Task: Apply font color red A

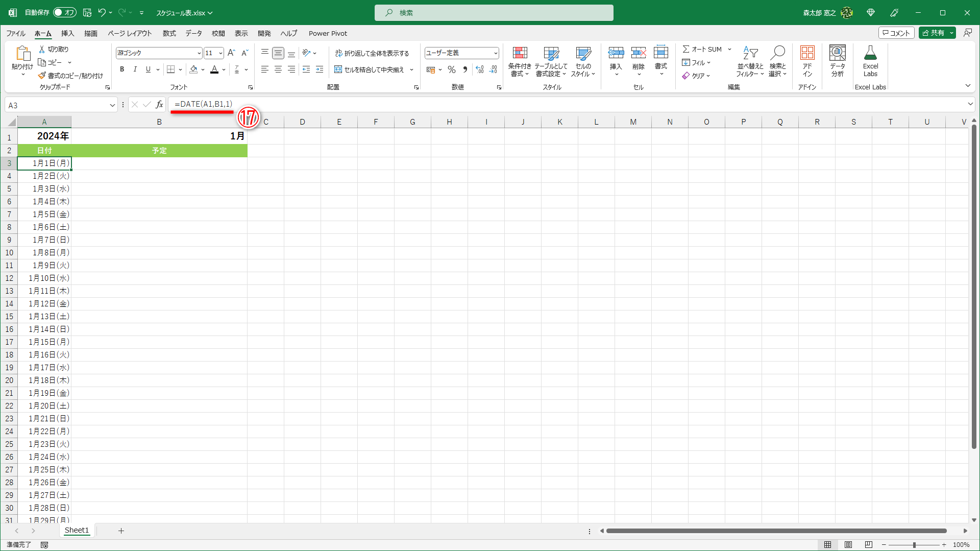Action: click(214, 69)
